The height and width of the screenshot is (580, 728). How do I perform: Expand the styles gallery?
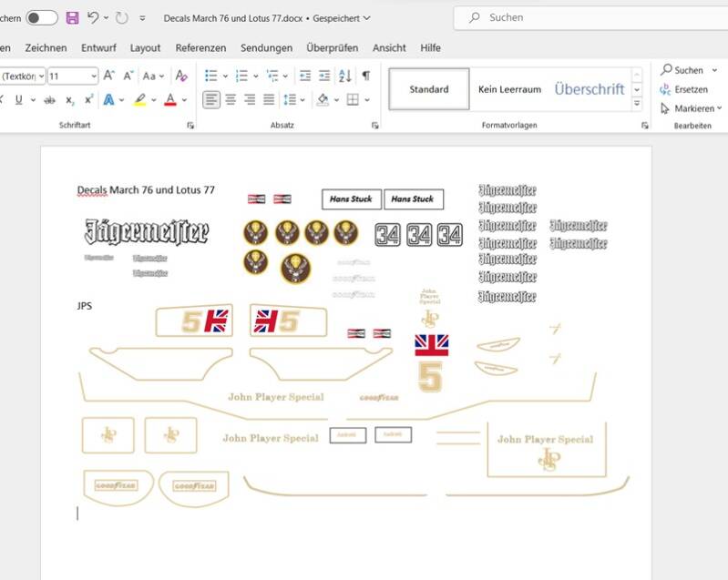pos(637,103)
